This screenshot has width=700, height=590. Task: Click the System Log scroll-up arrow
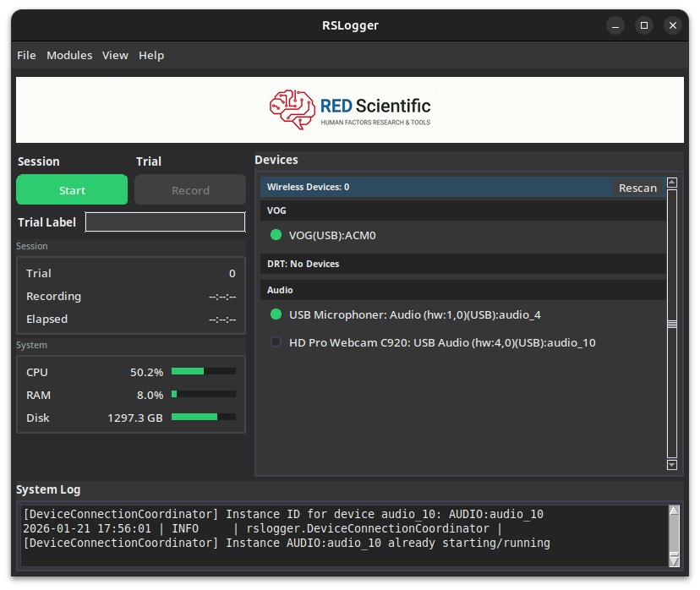pyautogui.click(x=674, y=510)
